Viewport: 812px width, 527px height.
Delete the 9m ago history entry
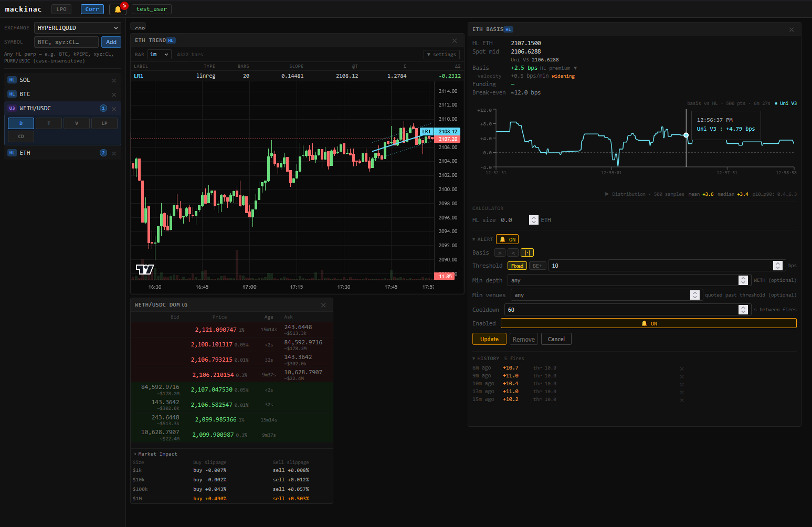tap(682, 376)
